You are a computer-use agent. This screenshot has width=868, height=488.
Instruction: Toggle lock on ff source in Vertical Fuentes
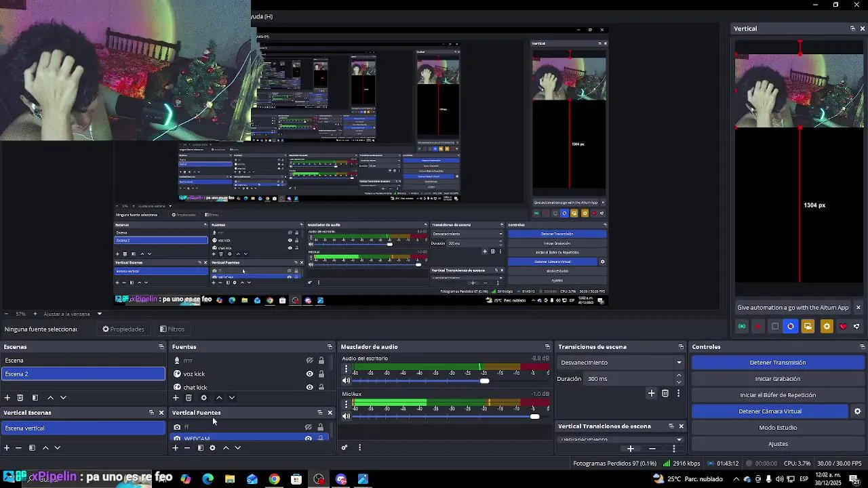[320, 427]
